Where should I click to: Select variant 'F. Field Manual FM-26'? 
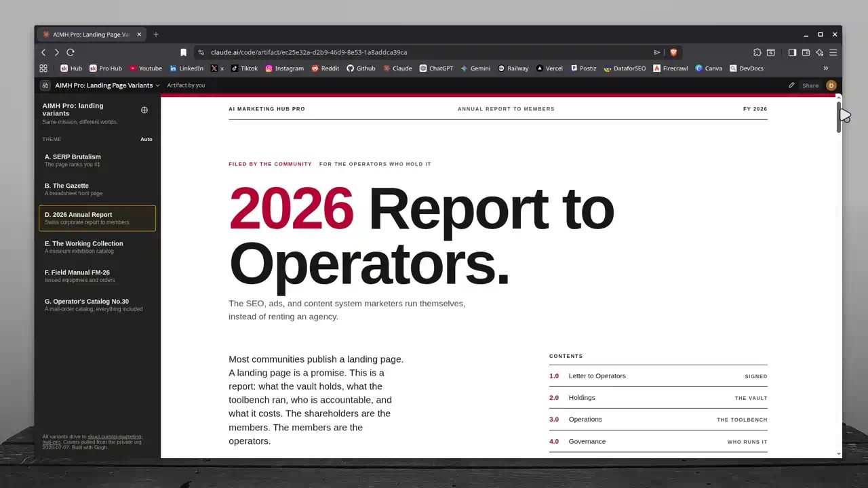pyautogui.click(x=97, y=276)
